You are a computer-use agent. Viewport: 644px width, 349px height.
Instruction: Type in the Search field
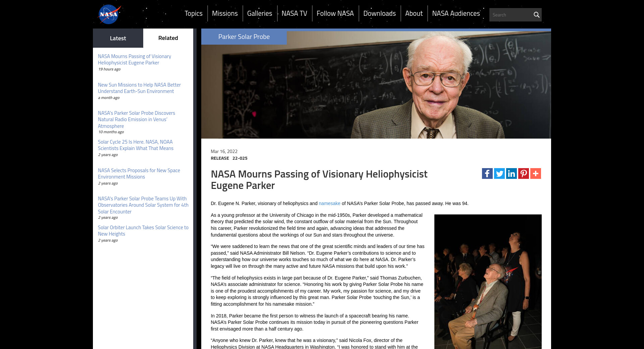[x=511, y=15]
